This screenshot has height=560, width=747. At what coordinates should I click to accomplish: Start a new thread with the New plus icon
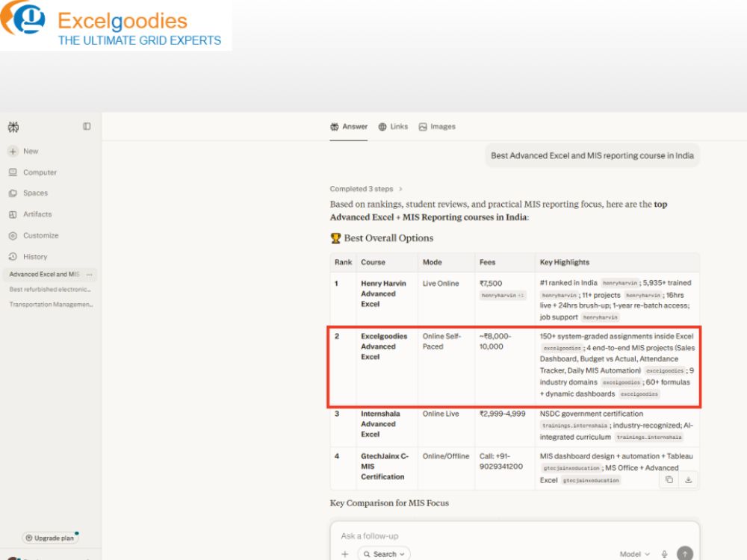(13, 152)
